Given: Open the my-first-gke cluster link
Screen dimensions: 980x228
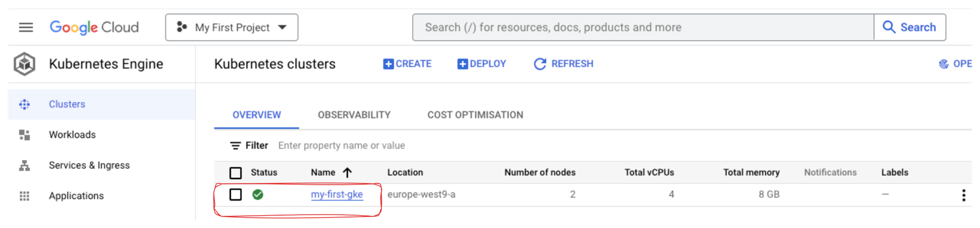Looking at the screenshot, I should pos(337,194).
